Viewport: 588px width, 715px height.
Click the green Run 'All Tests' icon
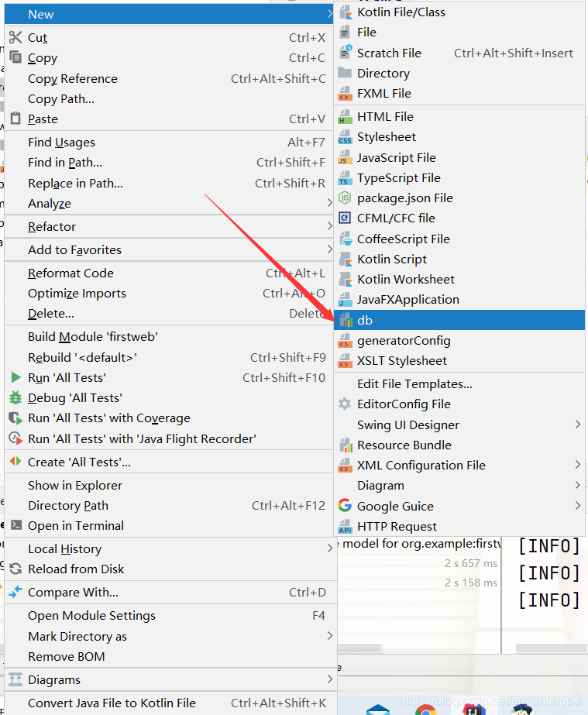(x=15, y=377)
